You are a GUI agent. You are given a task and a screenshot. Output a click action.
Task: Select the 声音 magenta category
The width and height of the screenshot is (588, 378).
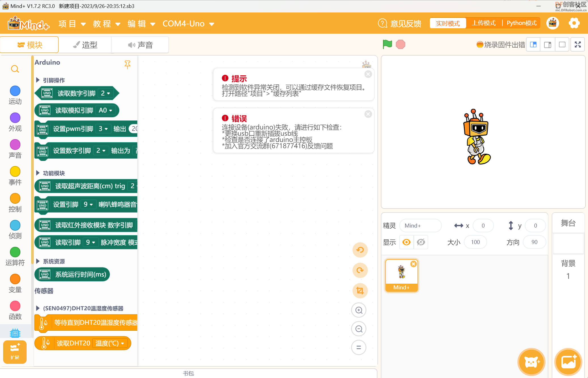coord(15,149)
